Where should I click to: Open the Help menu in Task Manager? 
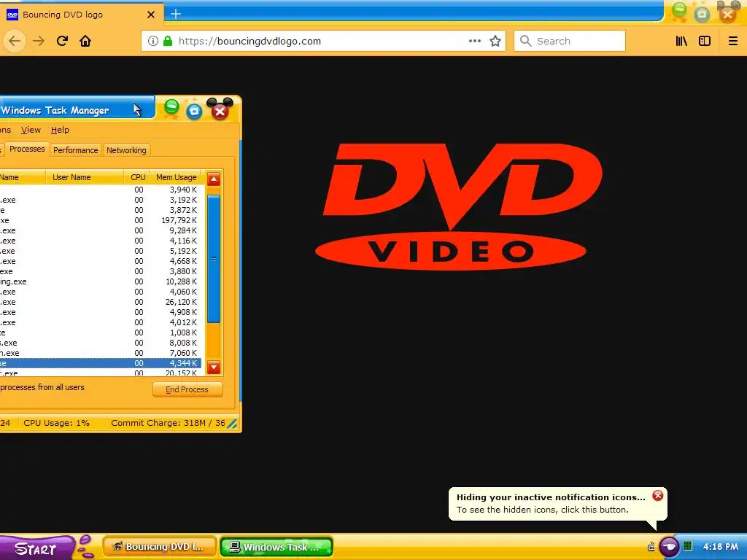point(60,130)
